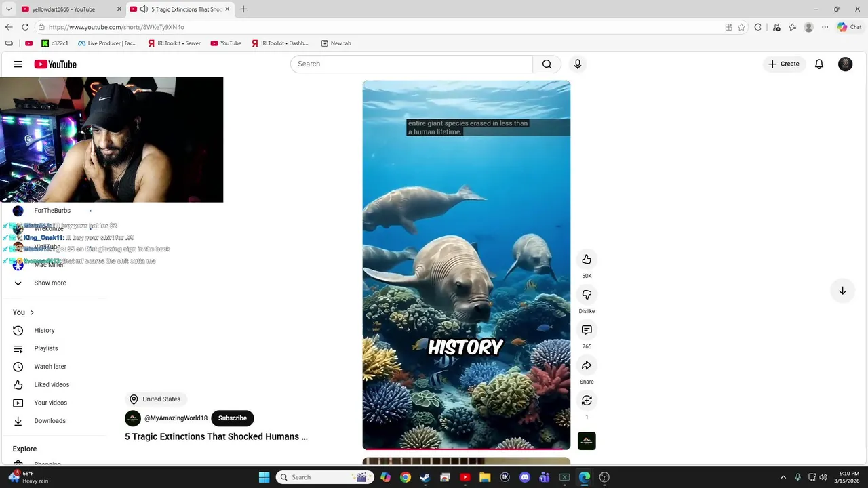Open the account avatar menu

(845, 64)
